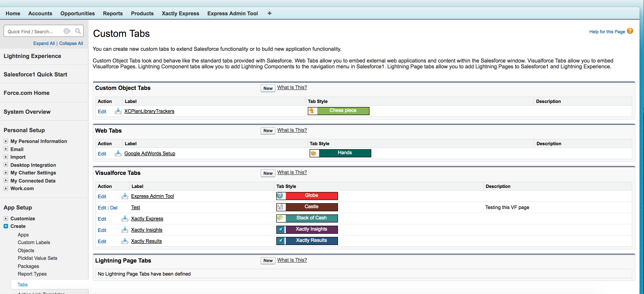Open the Xactly Express tab
This screenshot has width=644, height=294.
click(x=180, y=13)
